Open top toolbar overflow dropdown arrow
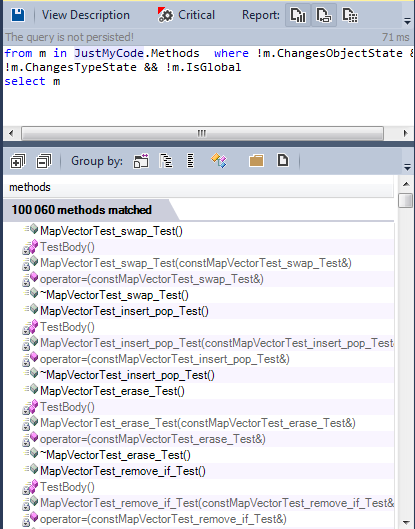The height and width of the screenshot is (529, 415). (407, 21)
